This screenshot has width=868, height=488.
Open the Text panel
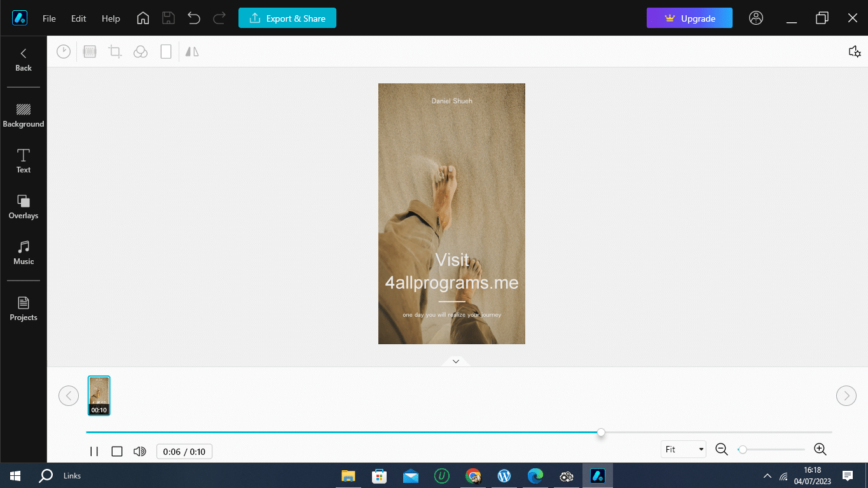click(x=24, y=161)
